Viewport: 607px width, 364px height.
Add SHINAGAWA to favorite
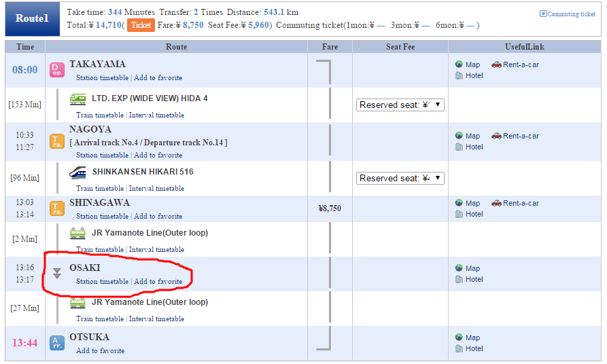point(158,216)
